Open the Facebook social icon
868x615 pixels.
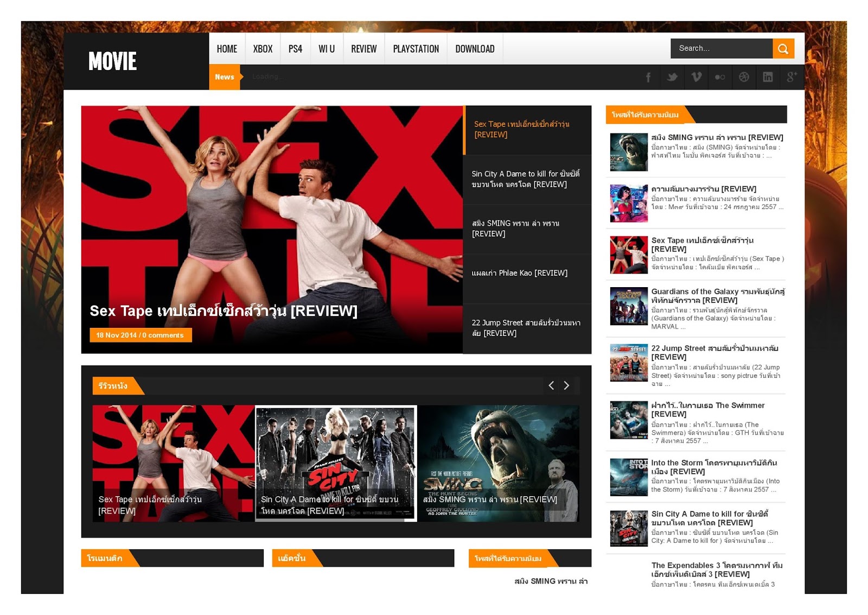tap(648, 77)
